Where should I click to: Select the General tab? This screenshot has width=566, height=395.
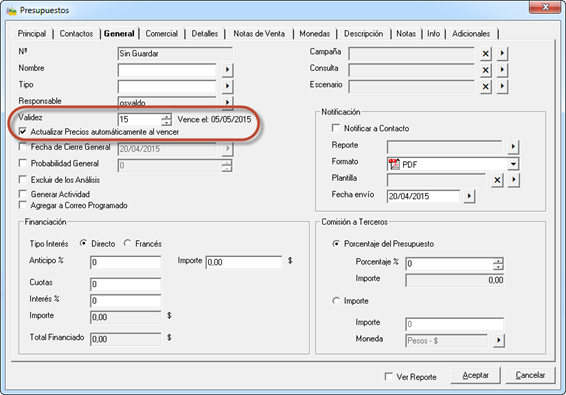(x=119, y=34)
